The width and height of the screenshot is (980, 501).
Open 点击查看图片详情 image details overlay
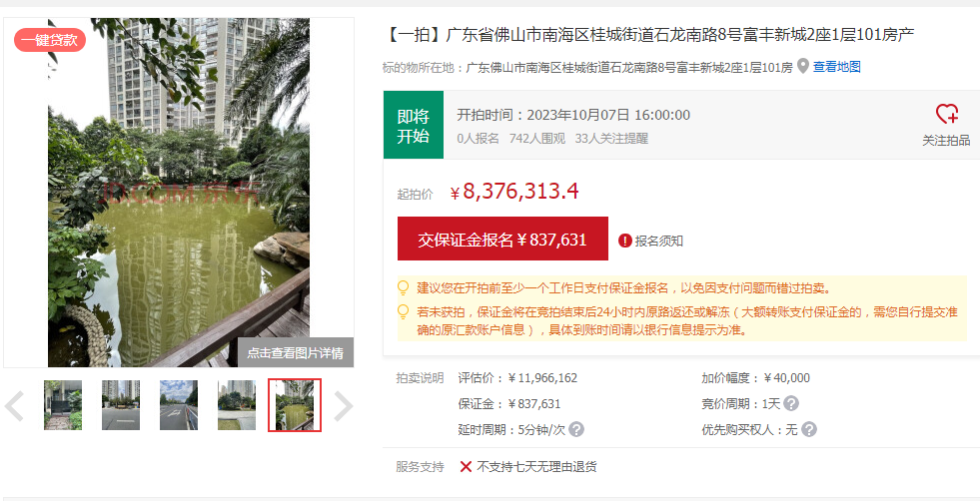coord(295,353)
